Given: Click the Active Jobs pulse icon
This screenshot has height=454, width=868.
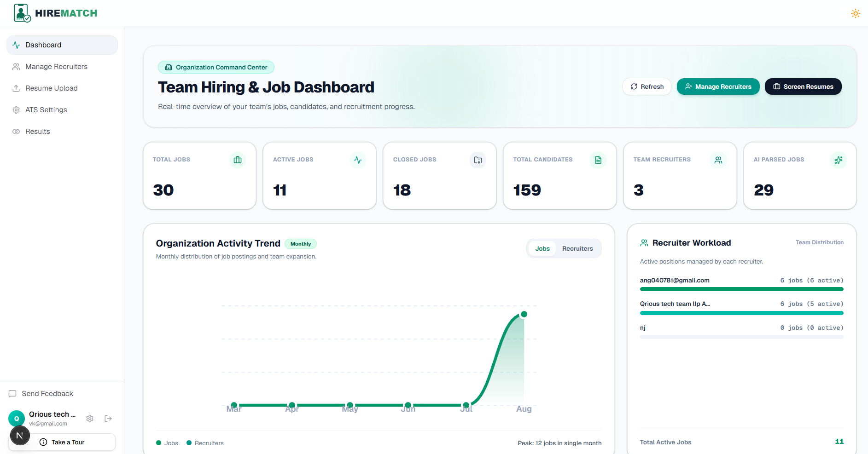Looking at the screenshot, I should pyautogui.click(x=358, y=160).
